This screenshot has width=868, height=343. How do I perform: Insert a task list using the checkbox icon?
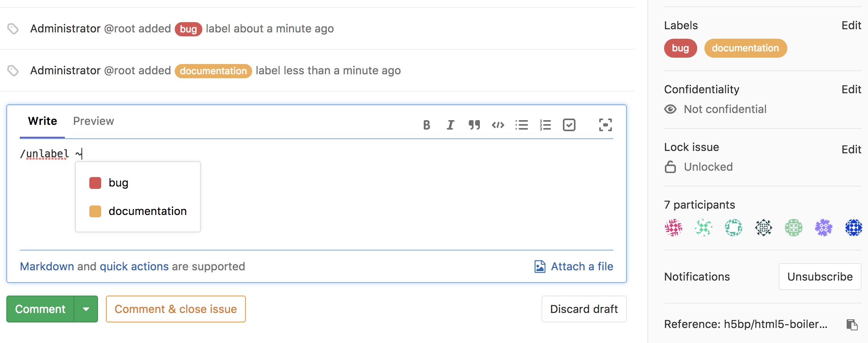(x=569, y=125)
